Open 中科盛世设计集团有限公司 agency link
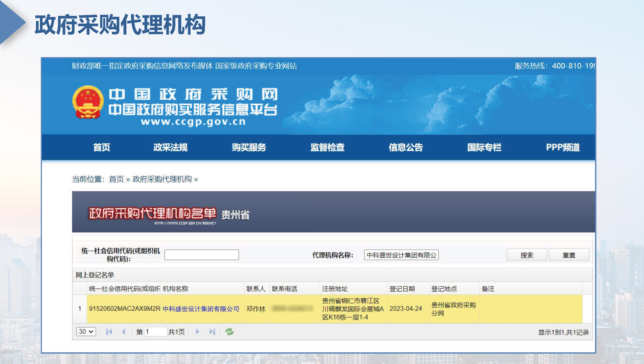Image resolution: width=644 pixels, height=364 pixels. (201, 309)
